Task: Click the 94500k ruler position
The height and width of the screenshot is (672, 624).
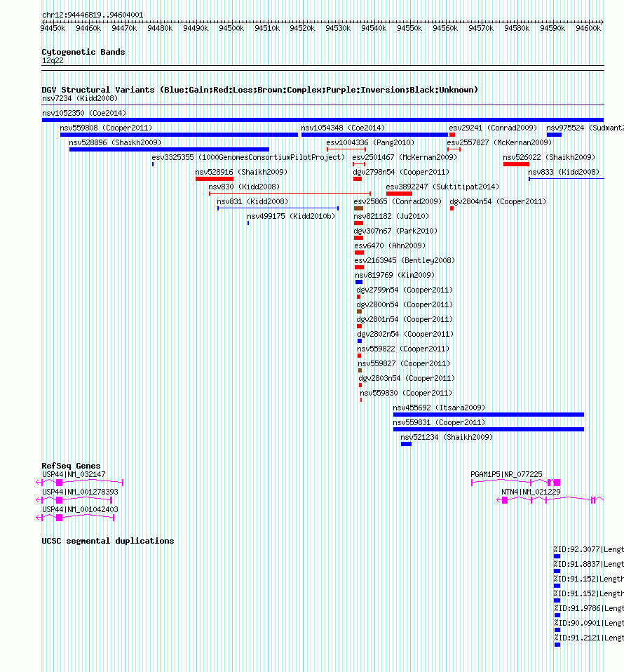Action: click(231, 28)
